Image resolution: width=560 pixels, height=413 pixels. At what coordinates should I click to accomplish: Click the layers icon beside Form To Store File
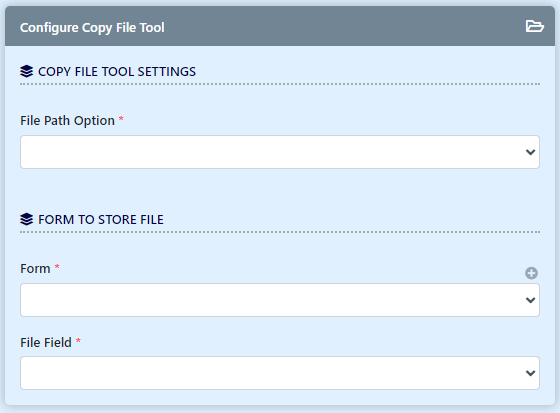click(26, 219)
